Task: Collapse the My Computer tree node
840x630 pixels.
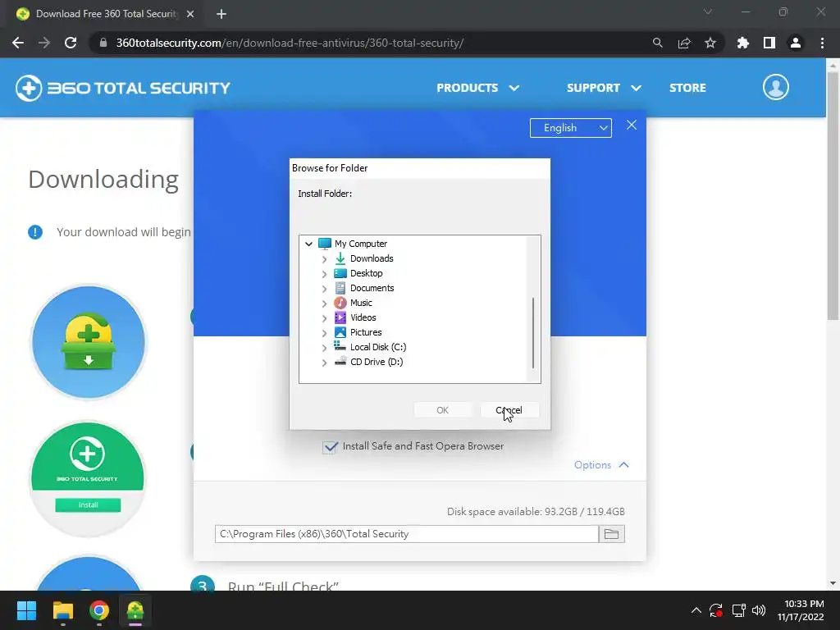Action: [x=308, y=244]
